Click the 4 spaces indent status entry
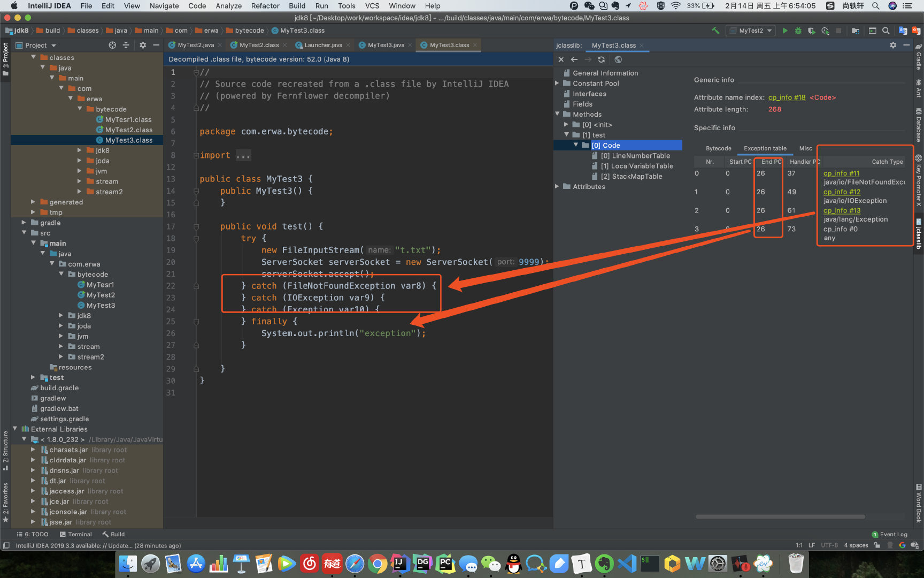The image size is (924, 578). pos(856,545)
